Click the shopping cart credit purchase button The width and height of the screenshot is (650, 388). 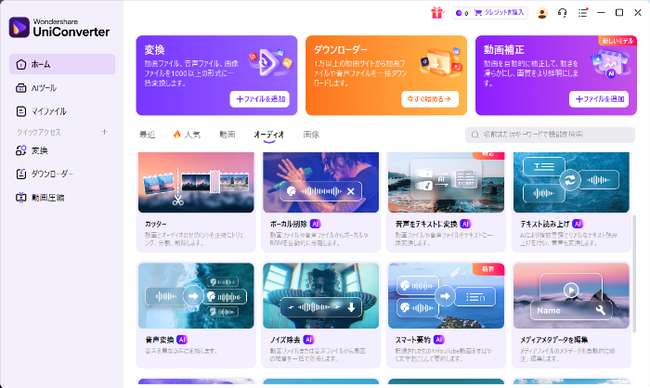pos(500,13)
